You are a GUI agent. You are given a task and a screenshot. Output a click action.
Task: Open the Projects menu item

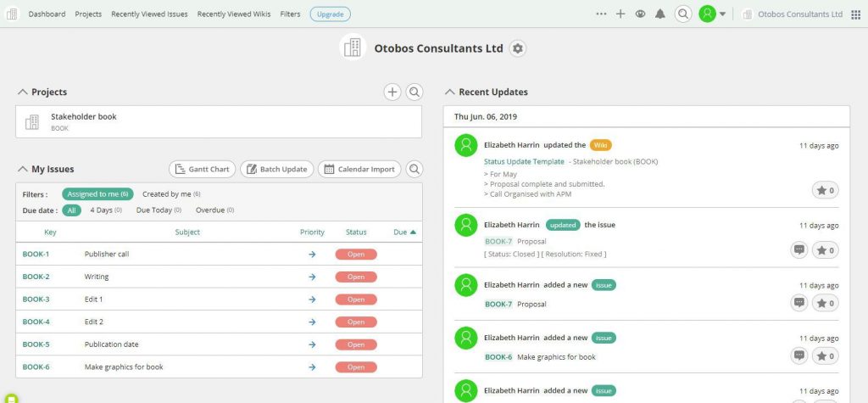pos(88,14)
